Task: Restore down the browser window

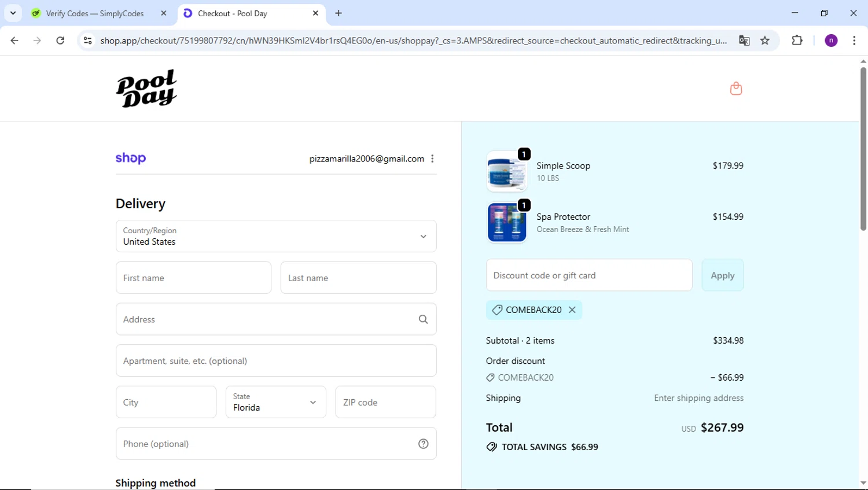Action: click(824, 13)
